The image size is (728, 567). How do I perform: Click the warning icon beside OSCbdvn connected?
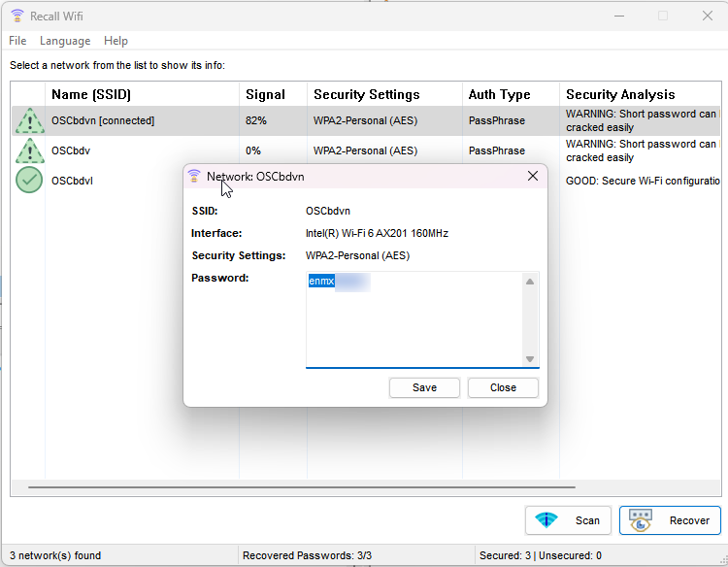30,121
